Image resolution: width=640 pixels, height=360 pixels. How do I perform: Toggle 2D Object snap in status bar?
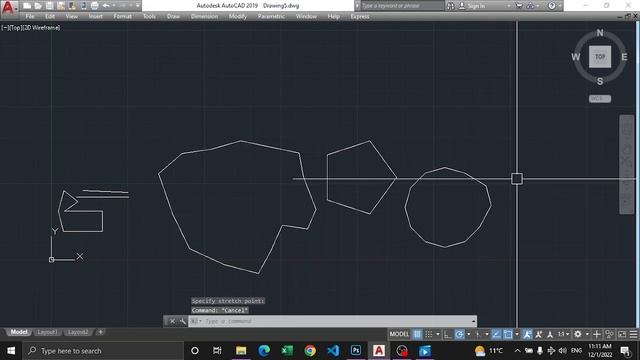[x=508, y=334]
